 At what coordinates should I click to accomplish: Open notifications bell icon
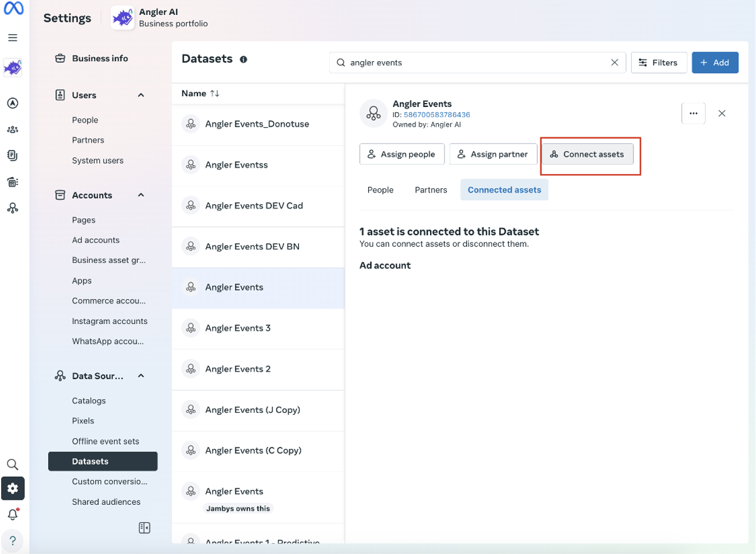pos(13,514)
